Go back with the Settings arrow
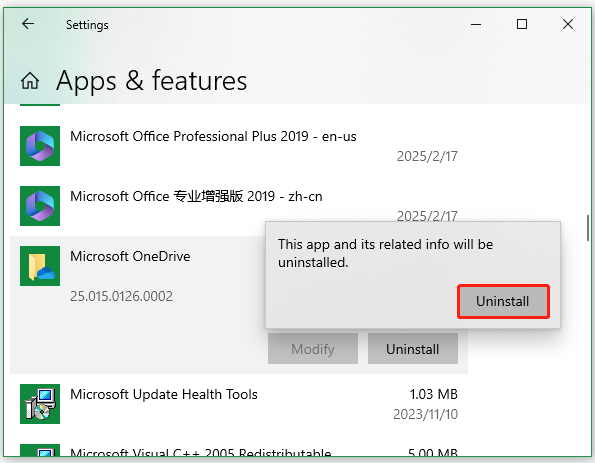Screen dimensions: 595x463 click(x=28, y=24)
